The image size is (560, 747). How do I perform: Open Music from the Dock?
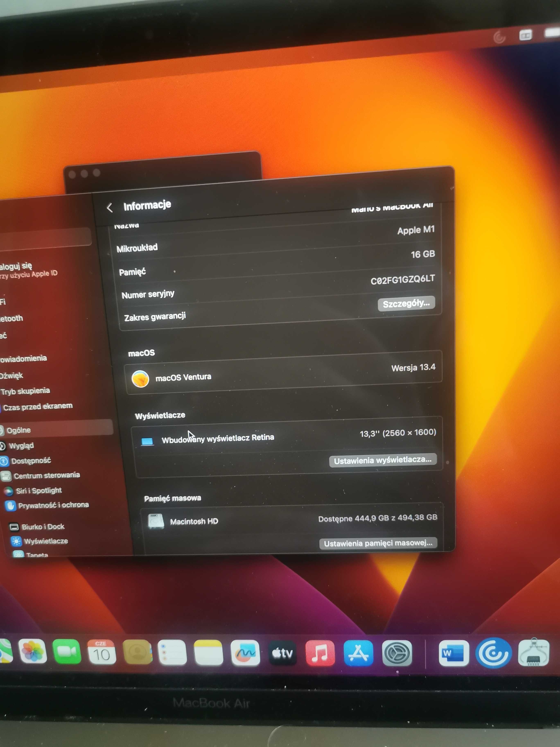tap(320, 653)
